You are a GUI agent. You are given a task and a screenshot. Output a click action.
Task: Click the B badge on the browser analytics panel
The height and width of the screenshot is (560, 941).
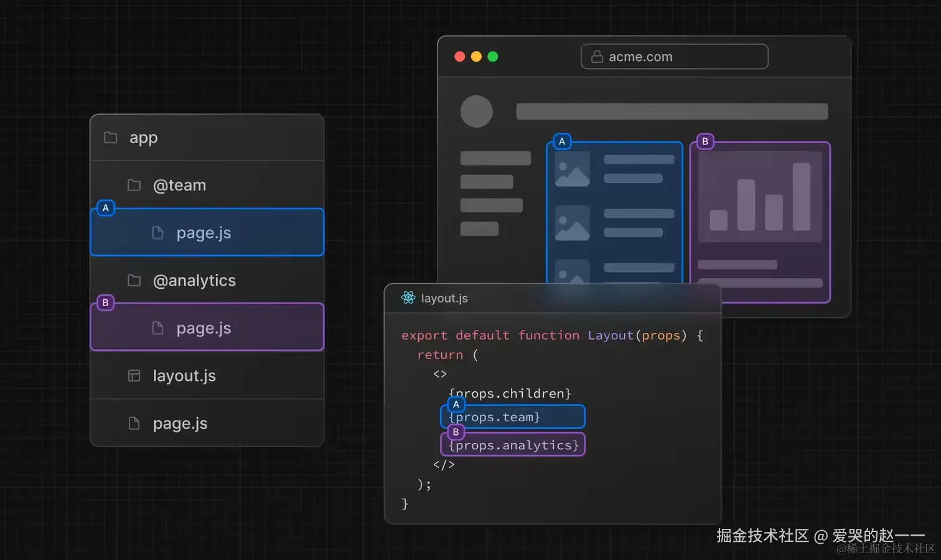pos(705,141)
